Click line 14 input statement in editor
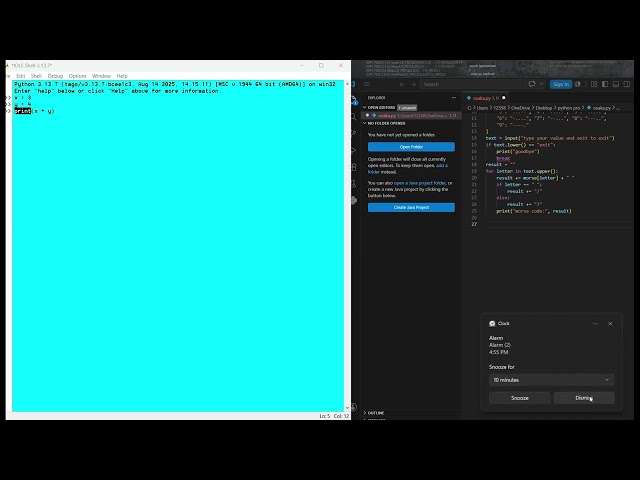Screen dimensions: 640x480 [550, 138]
